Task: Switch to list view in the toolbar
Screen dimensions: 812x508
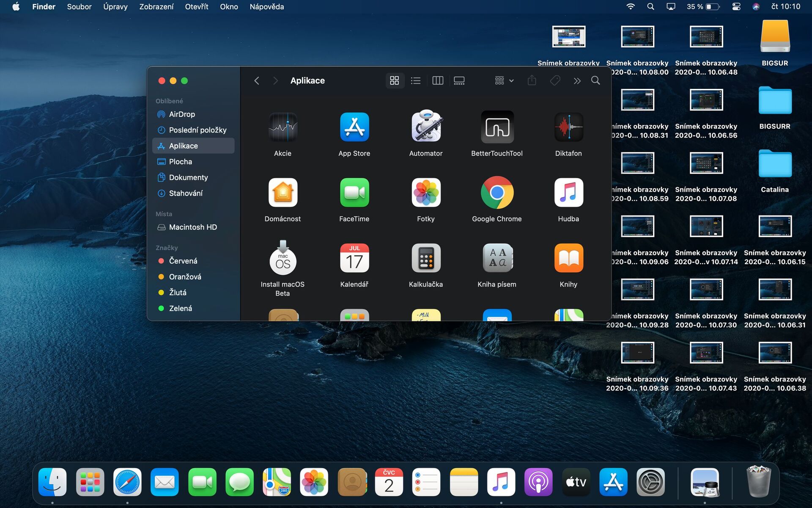Action: click(416, 80)
